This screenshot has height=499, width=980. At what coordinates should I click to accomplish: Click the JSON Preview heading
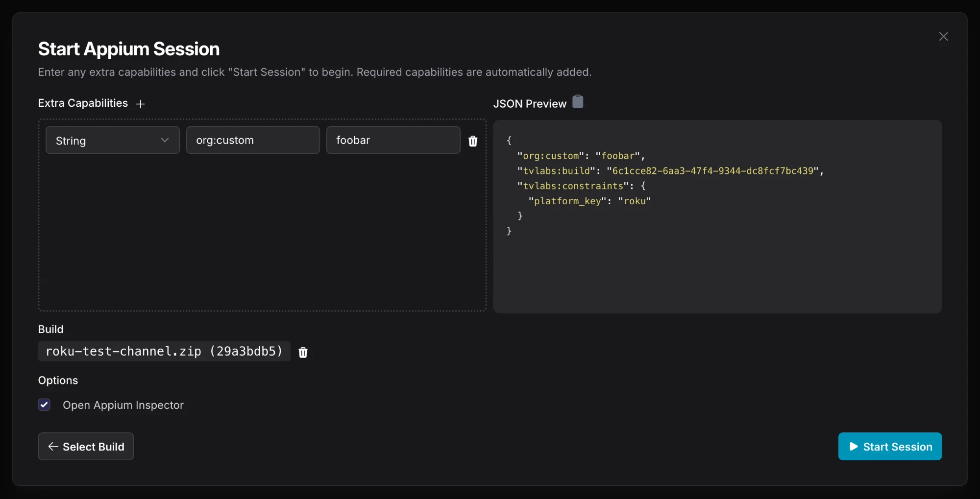(530, 104)
